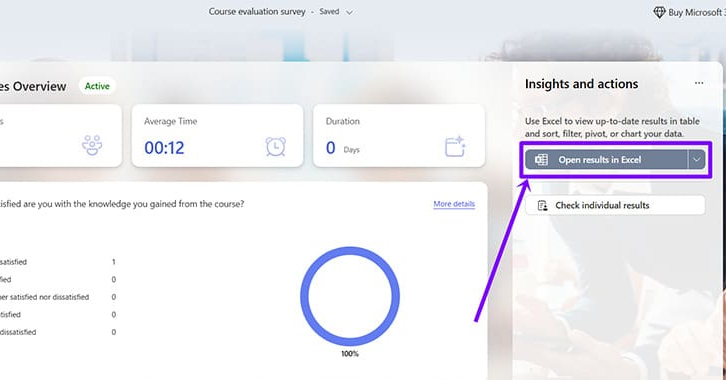The image size is (726, 380).
Task: Click the alarm clock icon in Average Time card
Action: (275, 147)
